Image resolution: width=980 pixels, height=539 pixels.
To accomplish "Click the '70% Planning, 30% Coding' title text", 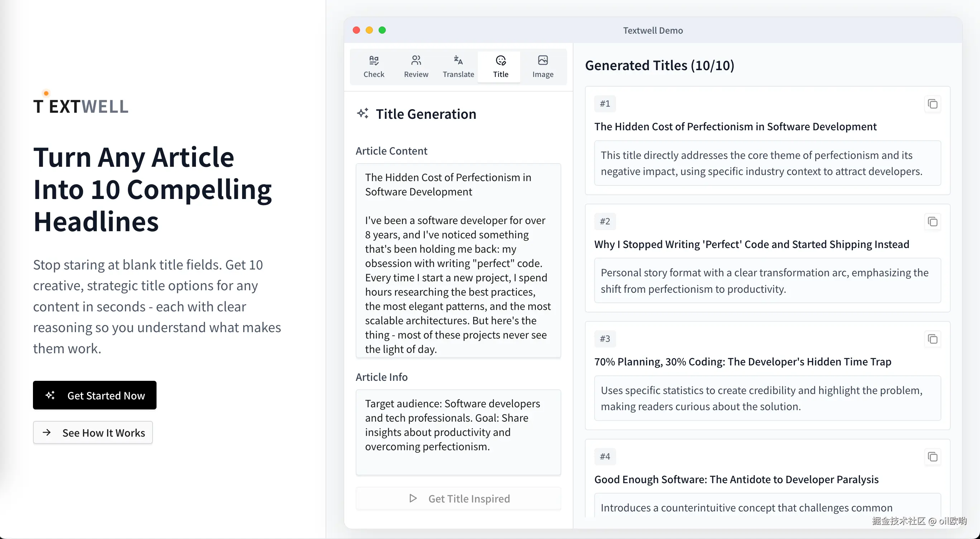I will click(742, 361).
